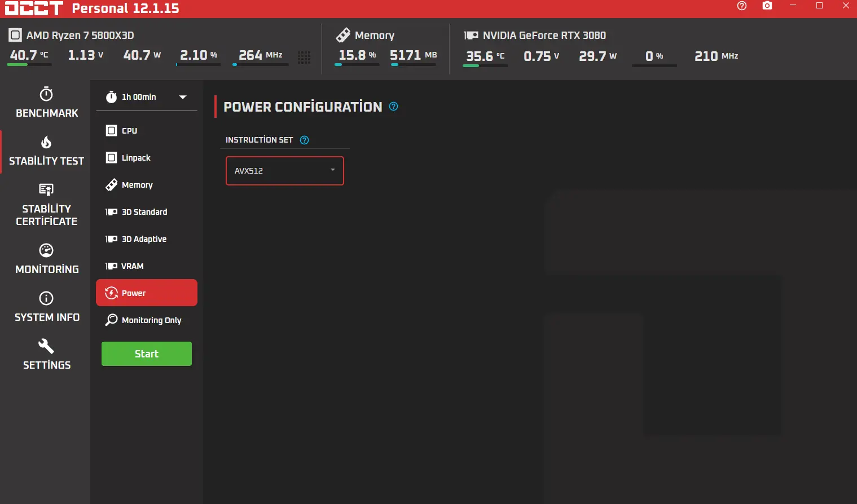Screen dimensions: 857x504
Task: Click the GPU frequency 210 MHz reading
Action: click(717, 56)
